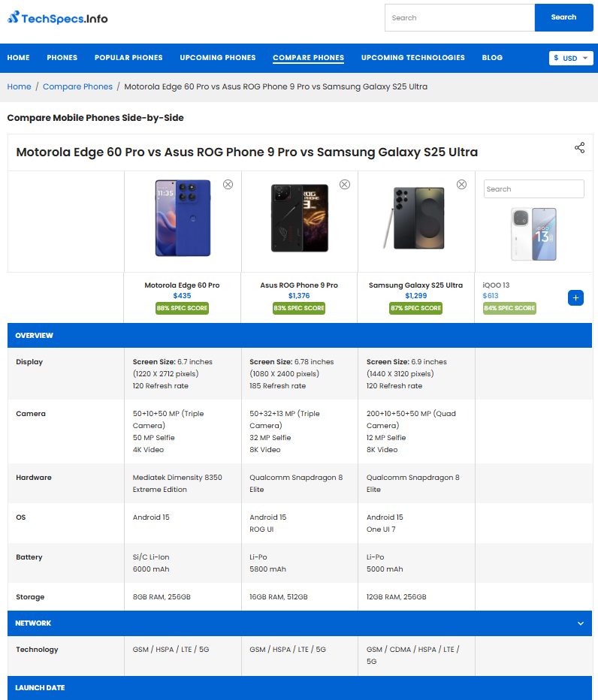598x700 pixels.
Task: Open the Blog menu item
Action: pos(492,58)
